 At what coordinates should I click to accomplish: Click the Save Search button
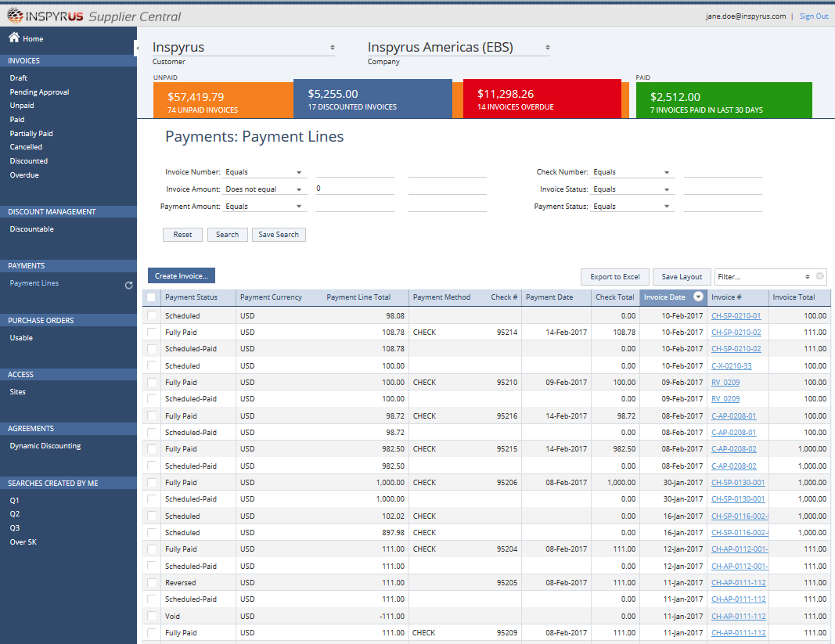[279, 235]
